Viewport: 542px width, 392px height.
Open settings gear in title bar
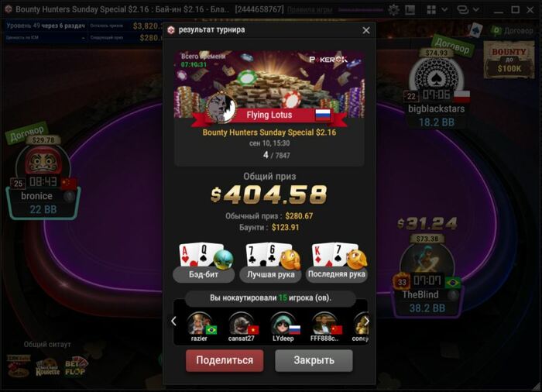(393, 10)
